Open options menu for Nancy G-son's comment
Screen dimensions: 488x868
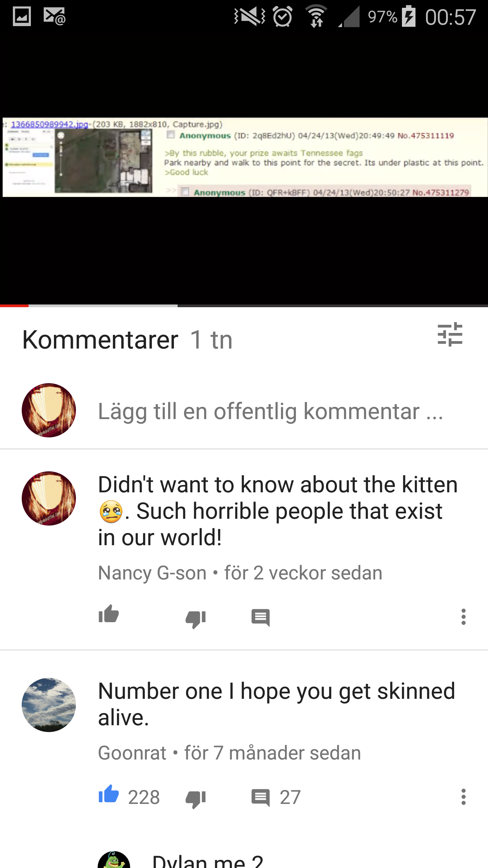coord(463,617)
